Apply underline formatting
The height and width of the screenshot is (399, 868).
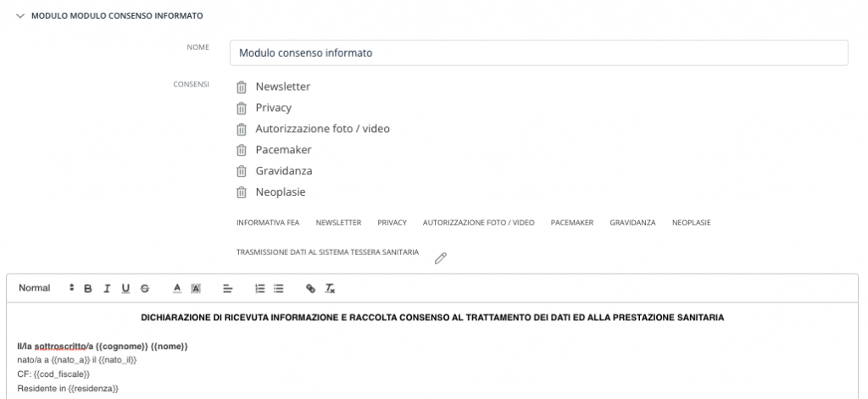click(125, 288)
